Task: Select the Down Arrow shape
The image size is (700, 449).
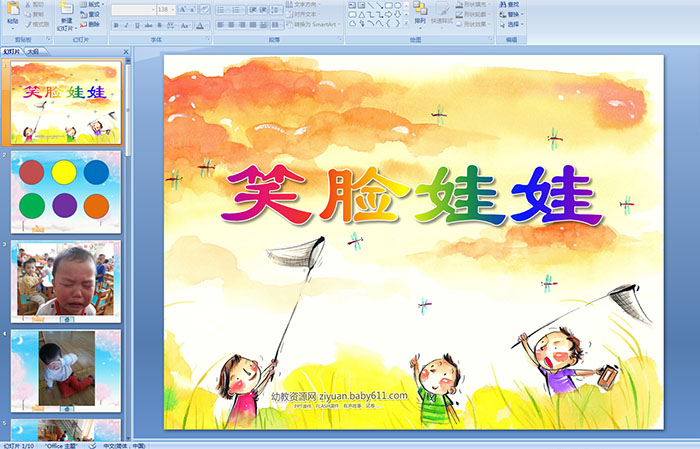Action: coord(398,15)
